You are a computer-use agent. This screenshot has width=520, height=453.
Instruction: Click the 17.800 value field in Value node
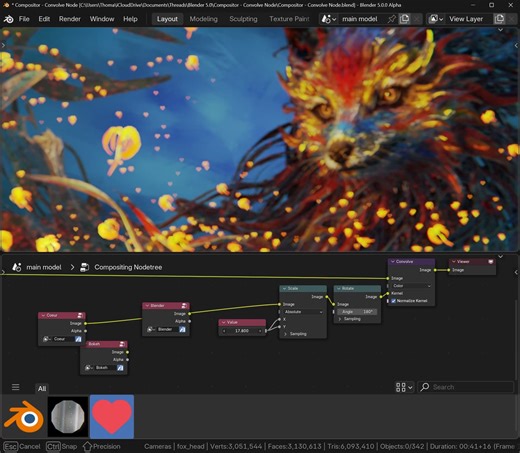coord(242,331)
